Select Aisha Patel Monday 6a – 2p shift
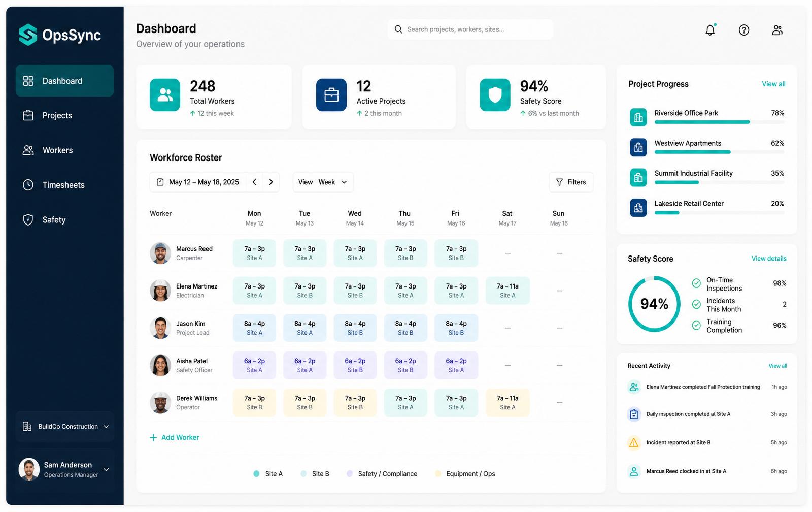812x512 pixels. click(254, 365)
